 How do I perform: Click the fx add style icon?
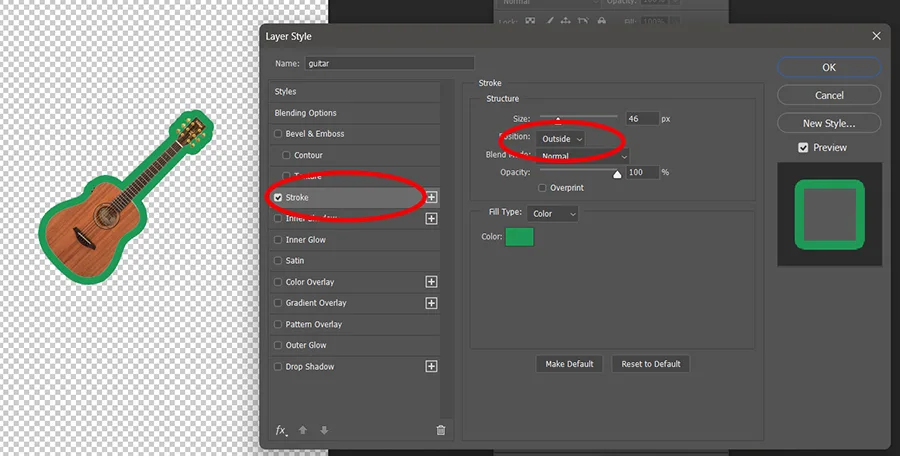(281, 431)
